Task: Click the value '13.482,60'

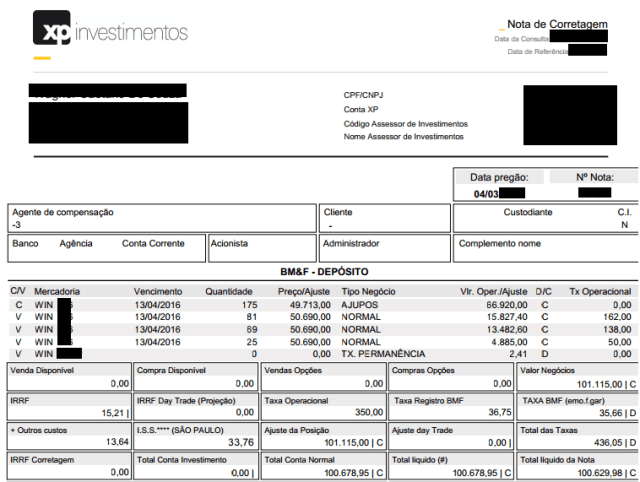Action: point(507,329)
